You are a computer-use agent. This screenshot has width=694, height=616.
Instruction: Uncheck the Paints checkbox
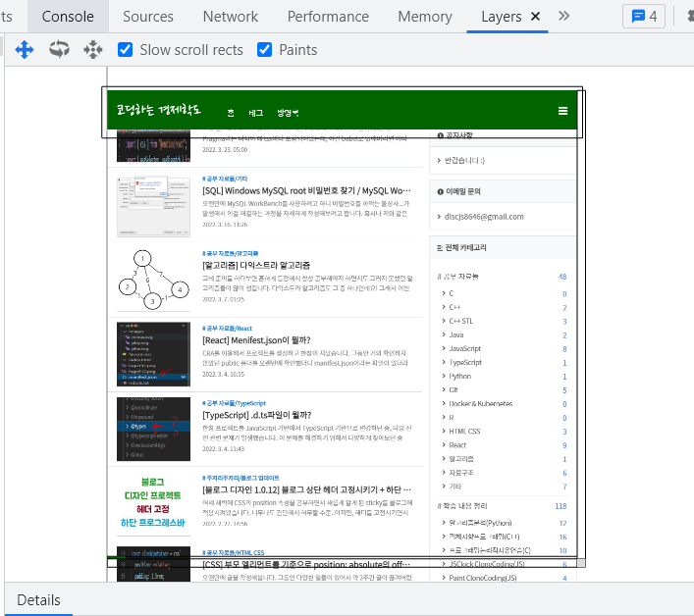click(x=265, y=49)
